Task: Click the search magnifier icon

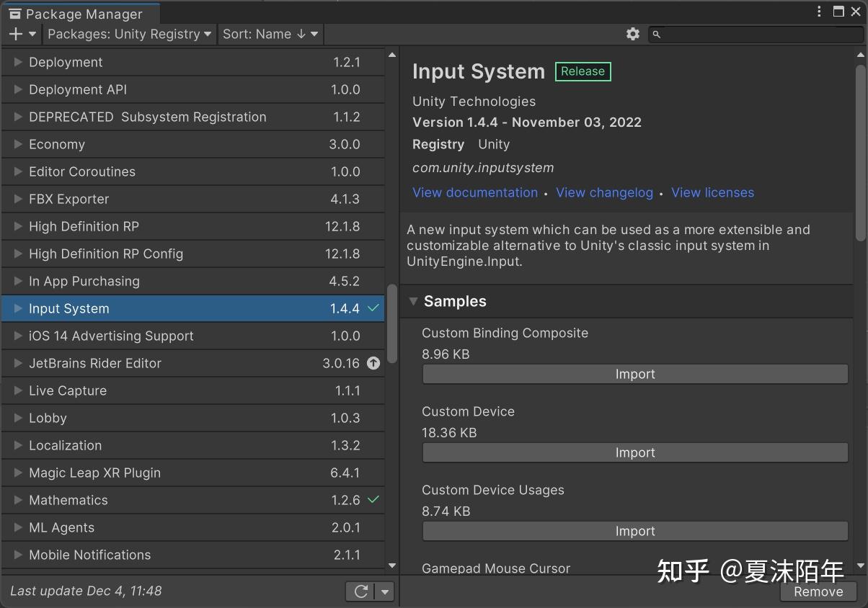Action: pyautogui.click(x=656, y=34)
